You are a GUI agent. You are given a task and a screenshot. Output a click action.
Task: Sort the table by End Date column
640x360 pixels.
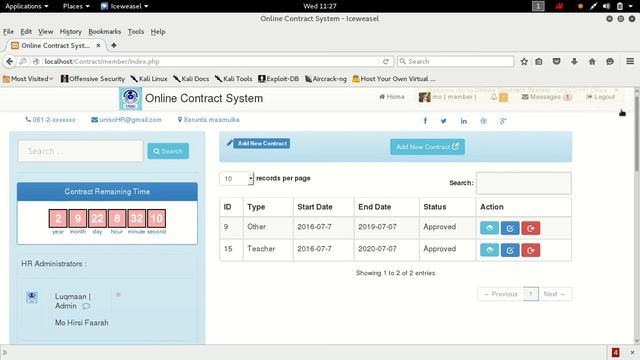(x=387, y=207)
